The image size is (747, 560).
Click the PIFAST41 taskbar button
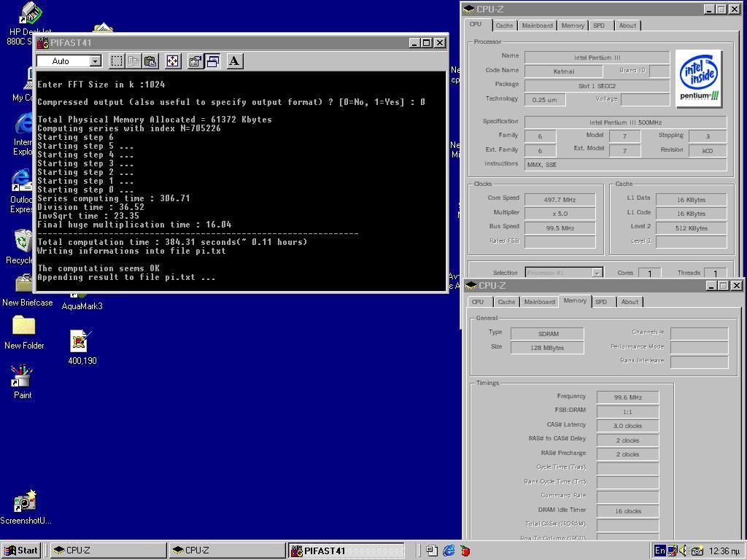click(x=347, y=551)
